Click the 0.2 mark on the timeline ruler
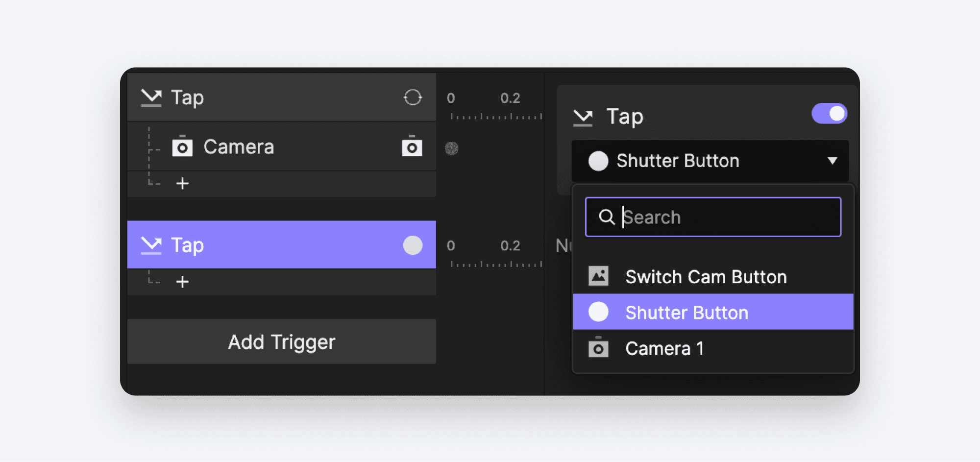The image size is (980, 462). pos(511,98)
